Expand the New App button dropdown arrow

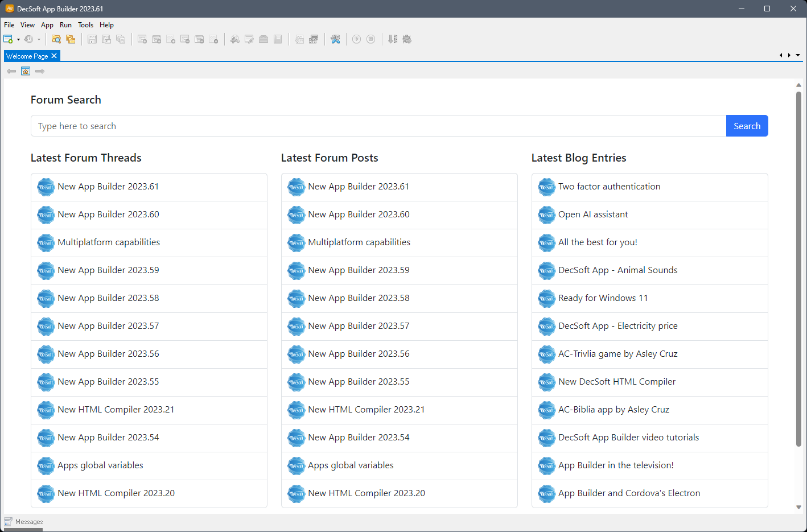[x=18, y=39]
